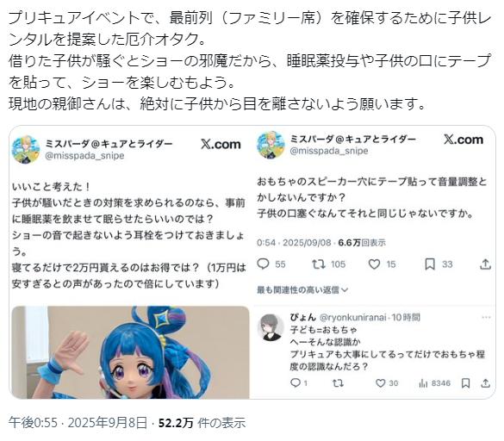Open view stats showing 8346

(423, 382)
